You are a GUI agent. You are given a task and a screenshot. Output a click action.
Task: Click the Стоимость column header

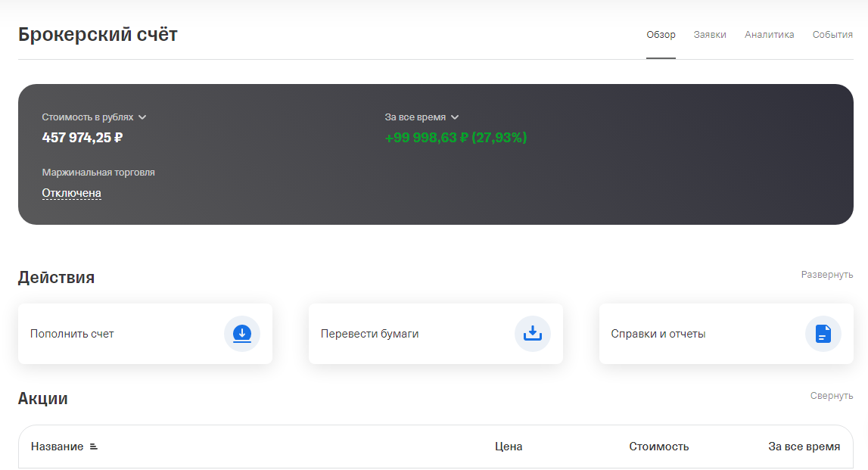[x=658, y=447]
